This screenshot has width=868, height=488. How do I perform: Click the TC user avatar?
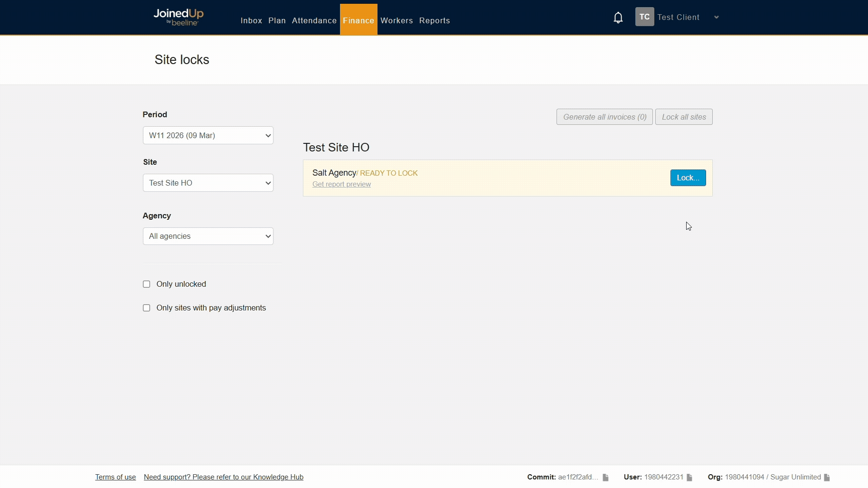pyautogui.click(x=644, y=17)
